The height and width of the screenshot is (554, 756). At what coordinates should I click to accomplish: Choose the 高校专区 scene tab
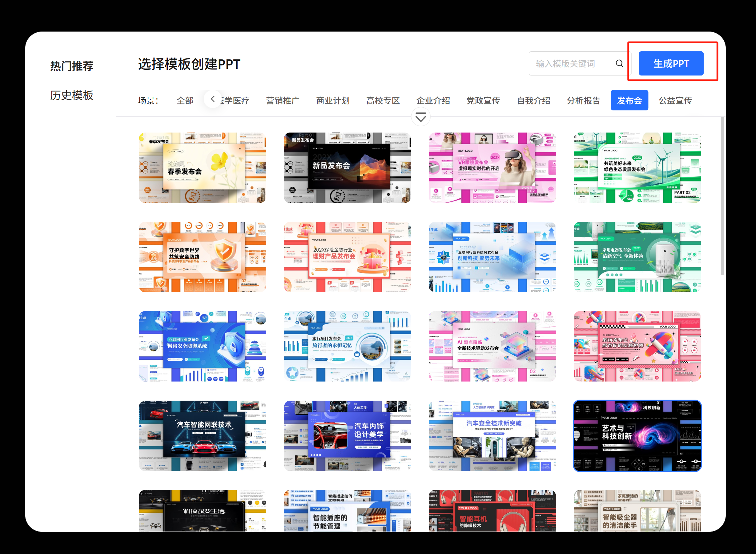coord(383,100)
